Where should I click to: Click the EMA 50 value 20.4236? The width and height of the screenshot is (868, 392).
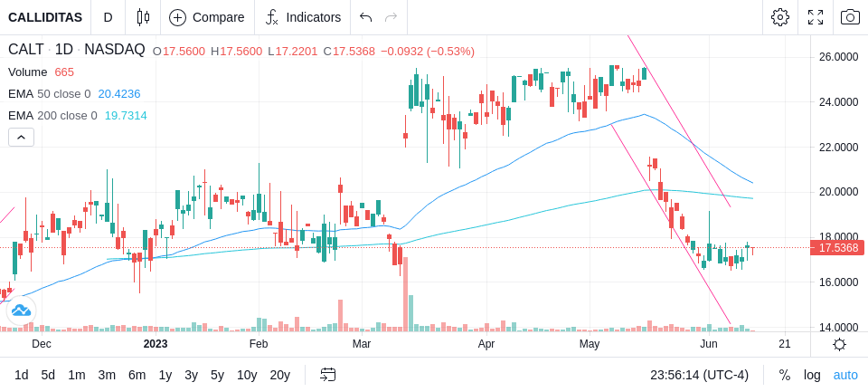coord(119,94)
